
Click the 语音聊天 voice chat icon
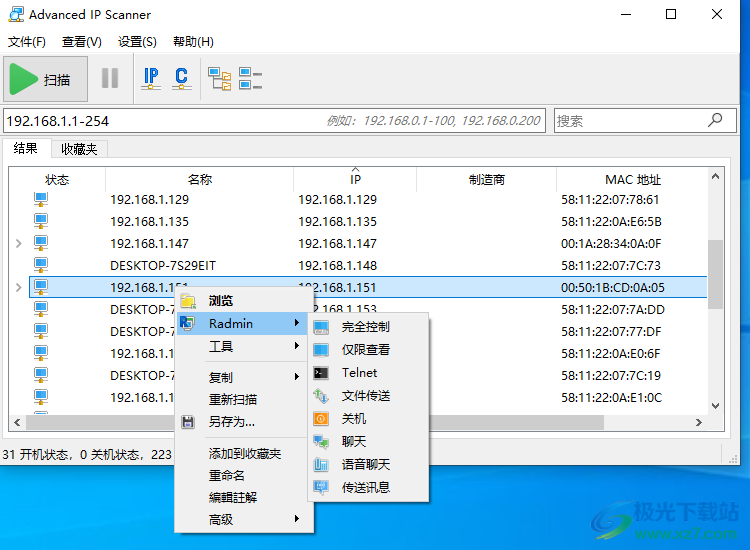321,464
